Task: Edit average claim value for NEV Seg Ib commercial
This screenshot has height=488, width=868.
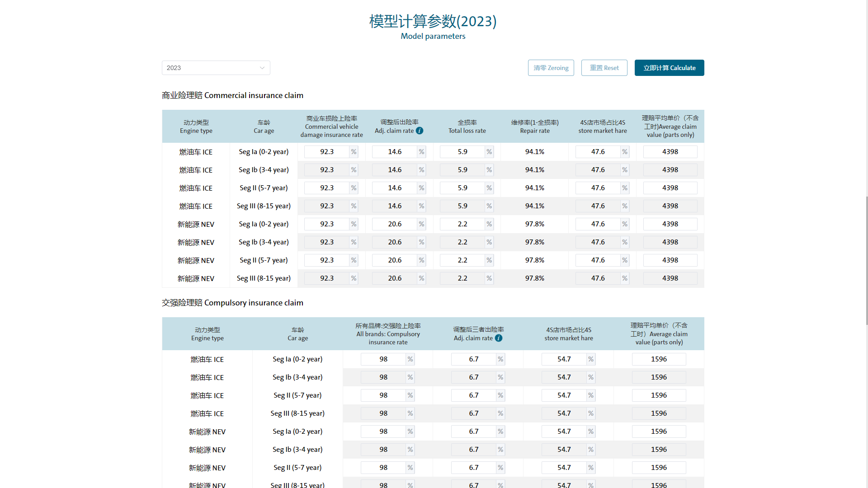Action: (670, 242)
